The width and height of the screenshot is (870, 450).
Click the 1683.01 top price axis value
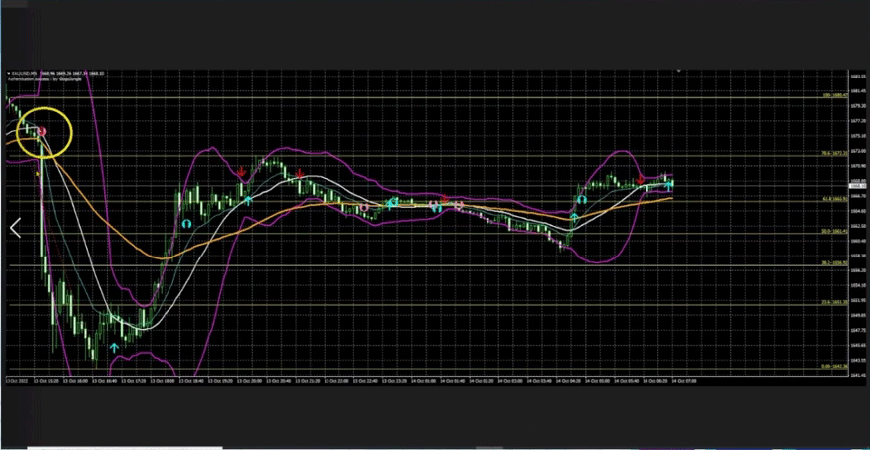pos(857,75)
